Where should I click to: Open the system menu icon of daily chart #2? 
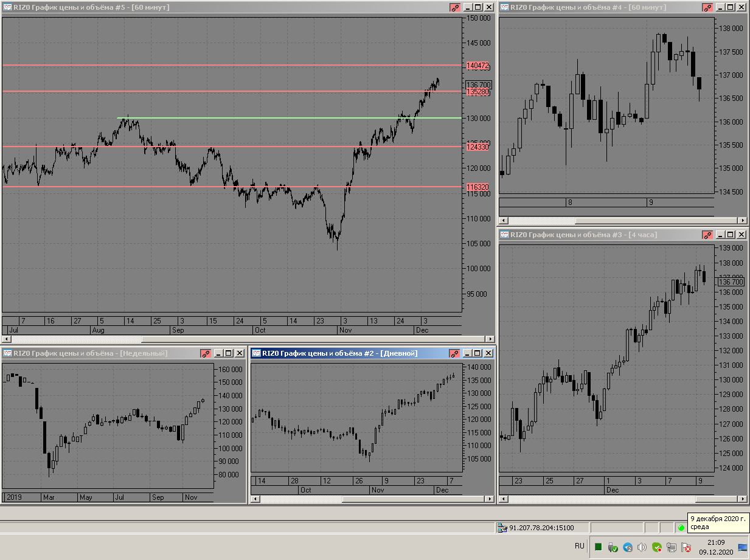pos(256,353)
